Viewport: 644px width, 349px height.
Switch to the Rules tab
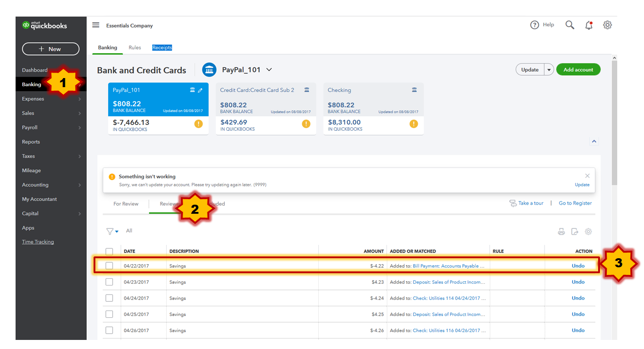[134, 48]
